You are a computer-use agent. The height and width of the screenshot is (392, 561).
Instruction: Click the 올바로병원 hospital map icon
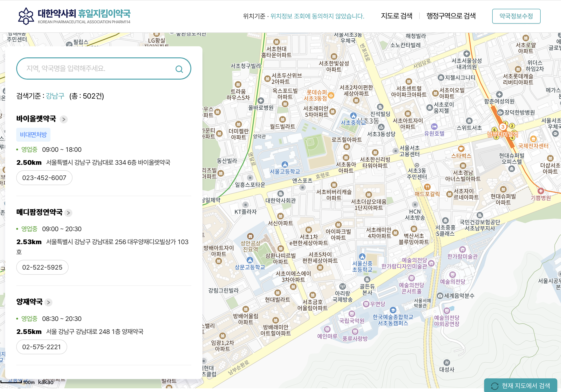(261, 101)
